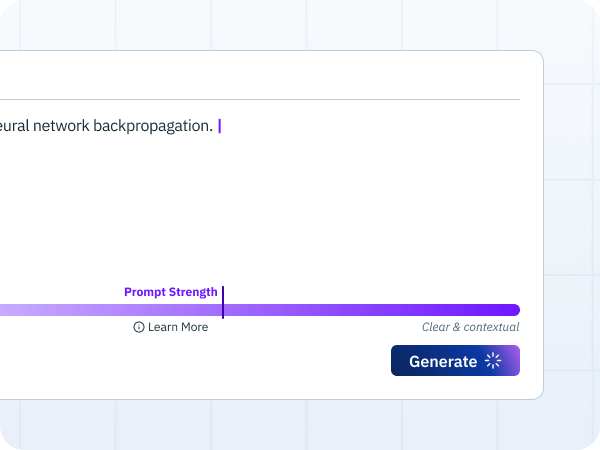Click the word "Strength" in the slider label
This screenshot has width=600, height=450.
[193, 292]
